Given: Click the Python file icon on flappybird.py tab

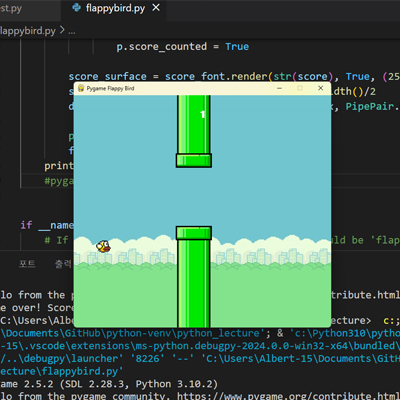Looking at the screenshot, I should tap(77, 8).
